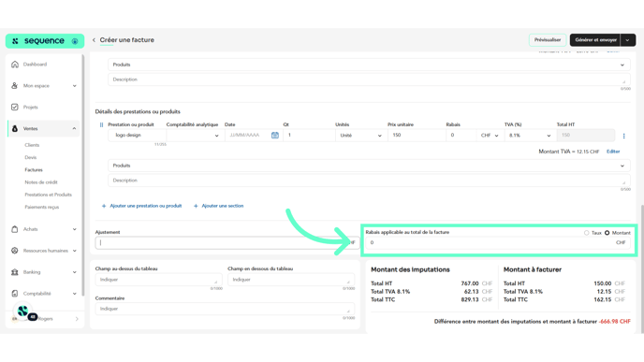Open the TVA 8.1% rate dropdown
This screenshot has width=644, height=362.
(x=530, y=135)
